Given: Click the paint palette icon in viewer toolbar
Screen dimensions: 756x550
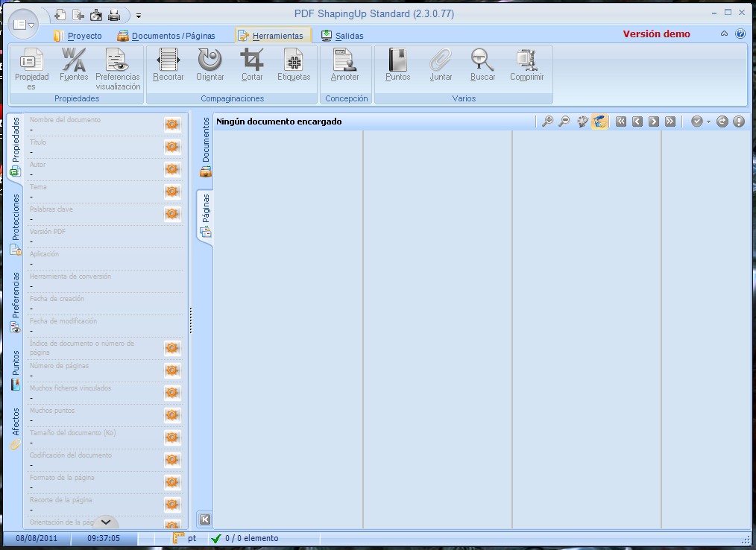Looking at the screenshot, I should (x=582, y=121).
